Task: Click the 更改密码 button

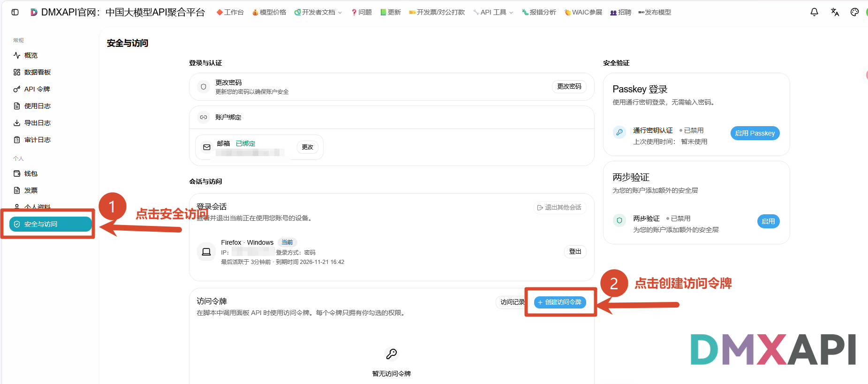Action: pos(569,86)
